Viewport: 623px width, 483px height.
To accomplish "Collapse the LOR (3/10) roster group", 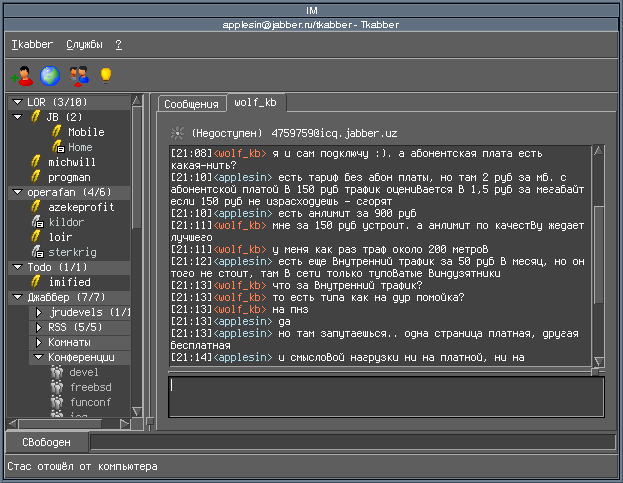I will 18,102.
